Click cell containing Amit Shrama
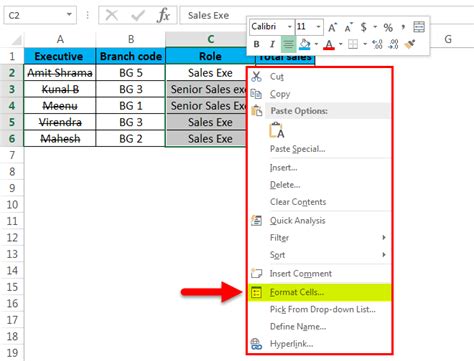This screenshot has width=474, height=361. click(x=60, y=73)
